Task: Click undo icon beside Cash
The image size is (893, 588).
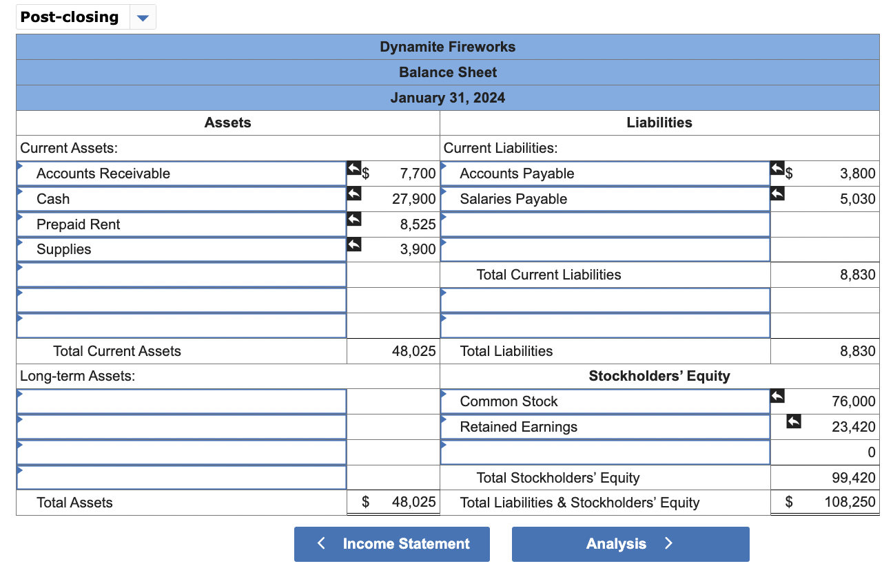Action: point(353,193)
